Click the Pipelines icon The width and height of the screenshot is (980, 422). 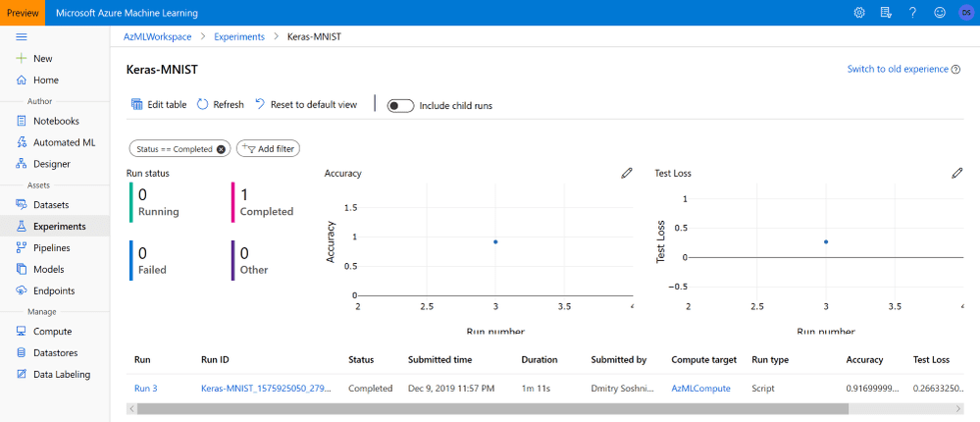point(22,247)
